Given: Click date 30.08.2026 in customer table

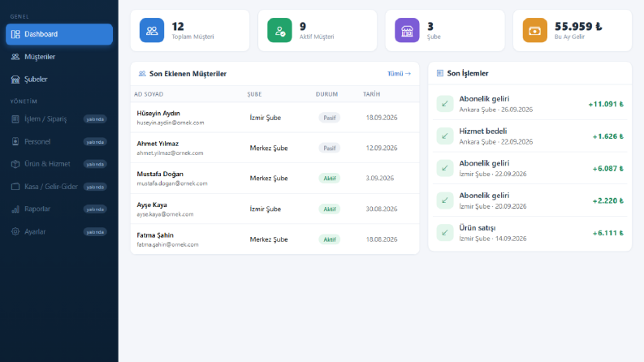Looking at the screenshot, I should (382, 209).
